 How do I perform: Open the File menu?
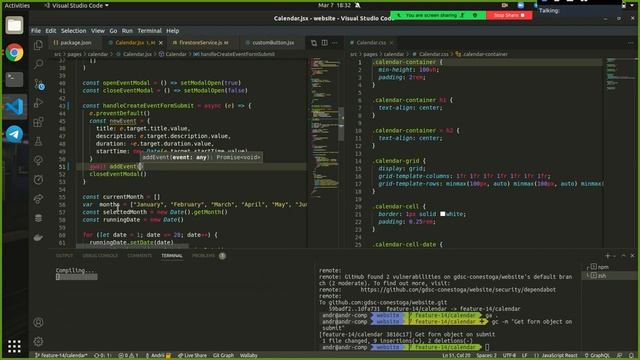point(36,31)
